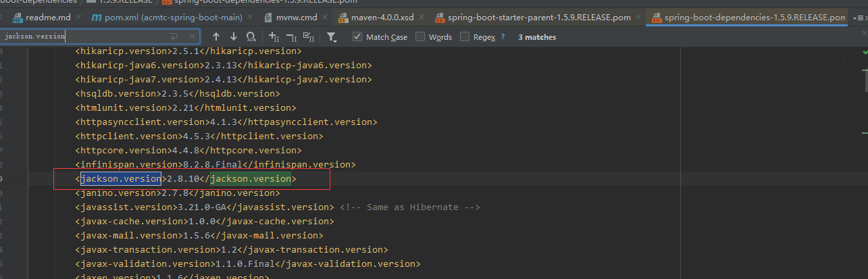
Task: Click the new line icon in search field
Action: tap(174, 36)
